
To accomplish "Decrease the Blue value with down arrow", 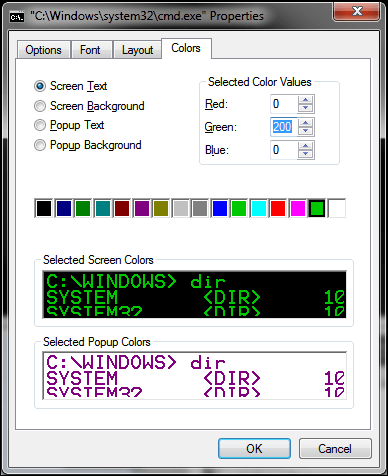I will pyautogui.click(x=305, y=154).
